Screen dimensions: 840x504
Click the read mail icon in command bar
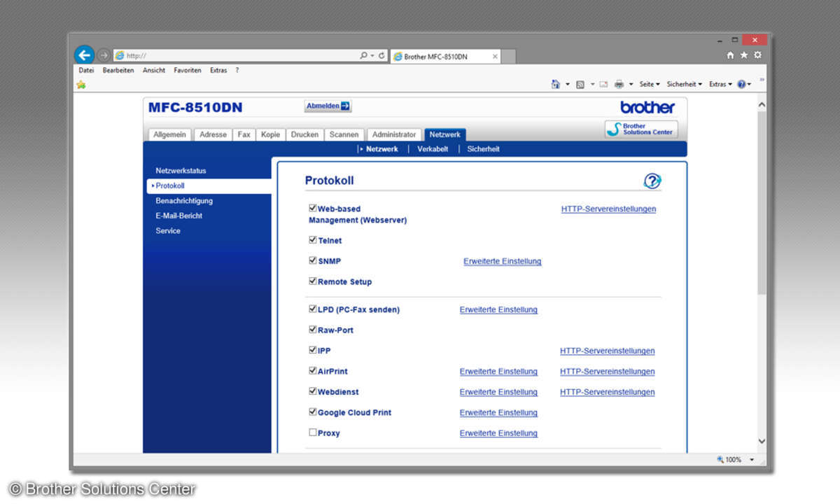click(x=603, y=84)
